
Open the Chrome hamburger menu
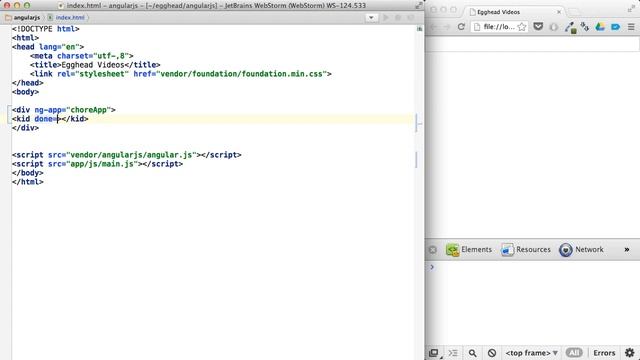(631, 27)
